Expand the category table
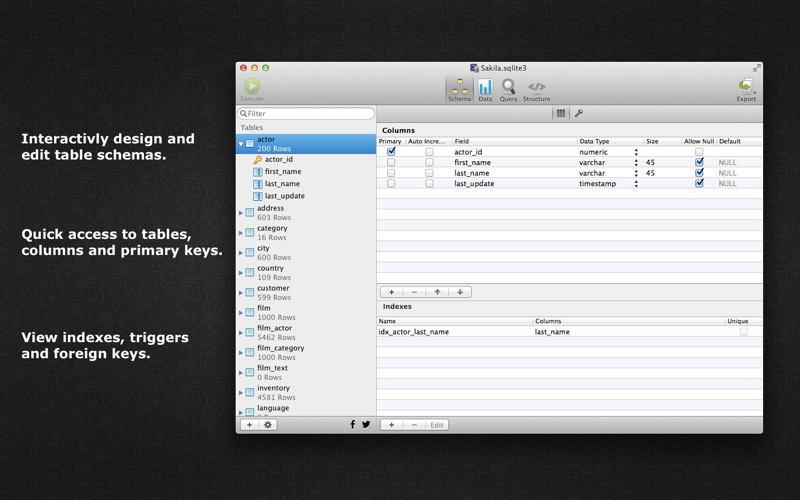 pos(241,233)
